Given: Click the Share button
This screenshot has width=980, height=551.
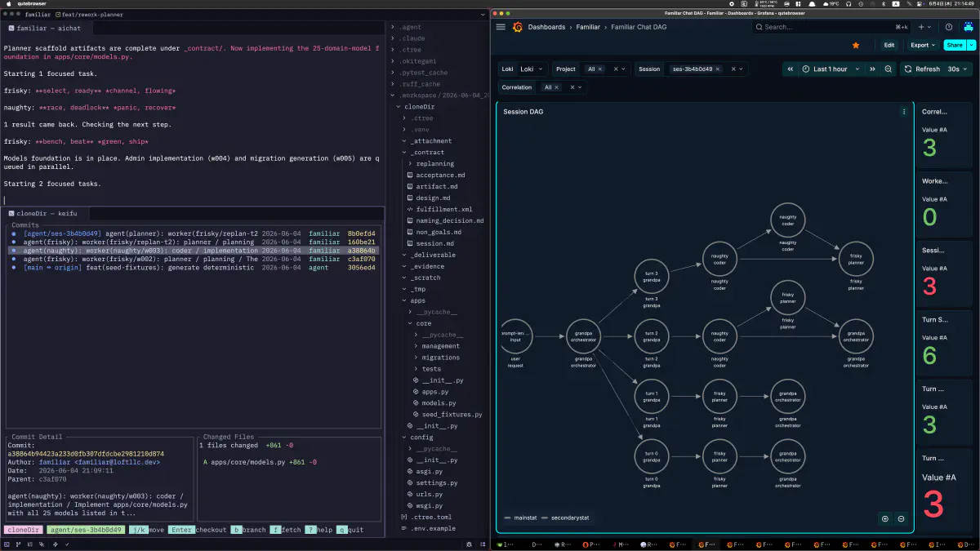Looking at the screenshot, I should pos(955,45).
